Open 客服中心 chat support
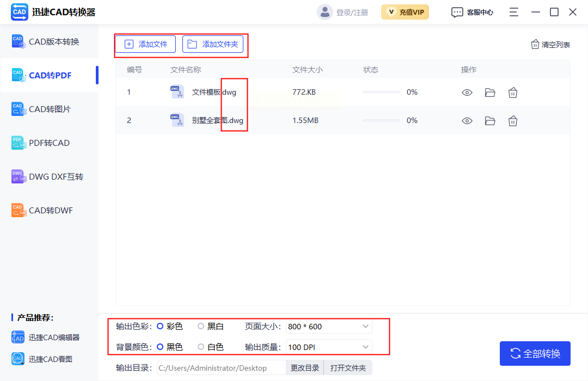The image size is (588, 381). coord(472,13)
